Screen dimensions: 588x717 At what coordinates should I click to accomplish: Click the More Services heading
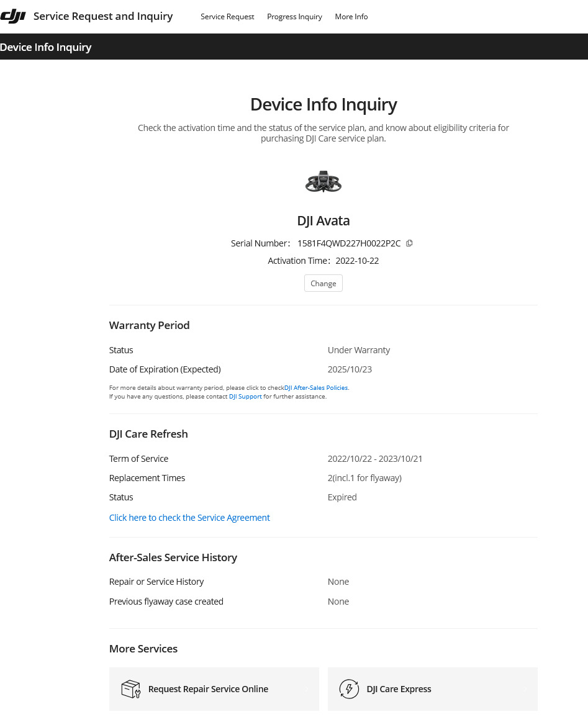click(143, 649)
